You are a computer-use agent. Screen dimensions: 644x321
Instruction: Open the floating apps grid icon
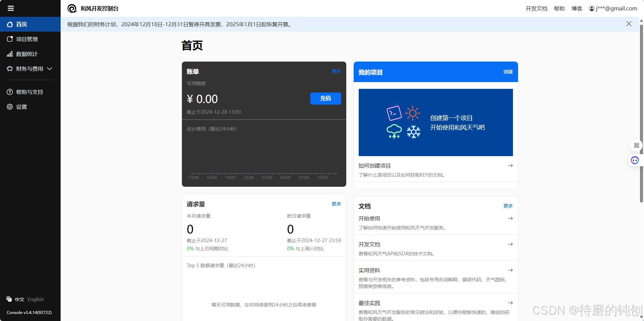pos(636,145)
